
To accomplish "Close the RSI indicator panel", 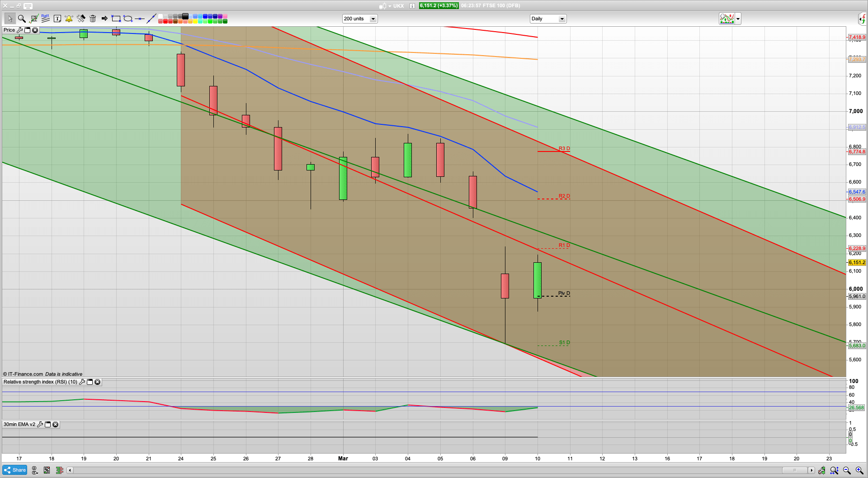I will [97, 382].
